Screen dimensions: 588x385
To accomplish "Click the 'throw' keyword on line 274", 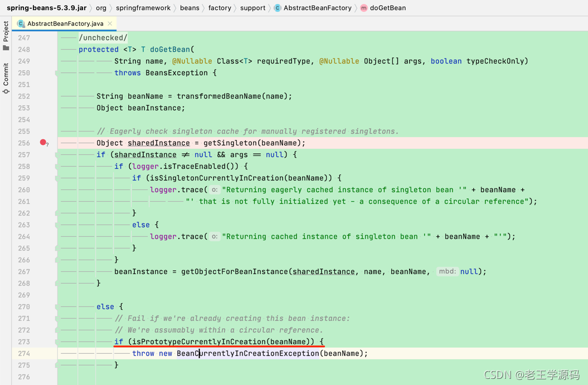I will [143, 353].
